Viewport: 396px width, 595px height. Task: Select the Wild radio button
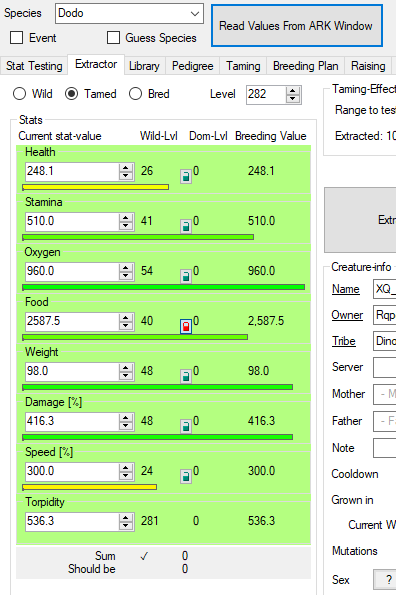[x=19, y=94]
